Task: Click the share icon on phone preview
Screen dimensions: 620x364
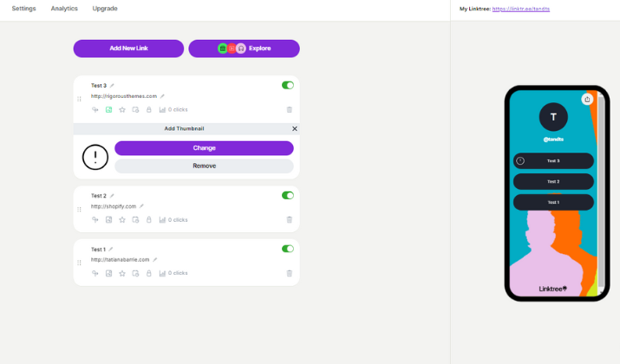Action: (587, 99)
